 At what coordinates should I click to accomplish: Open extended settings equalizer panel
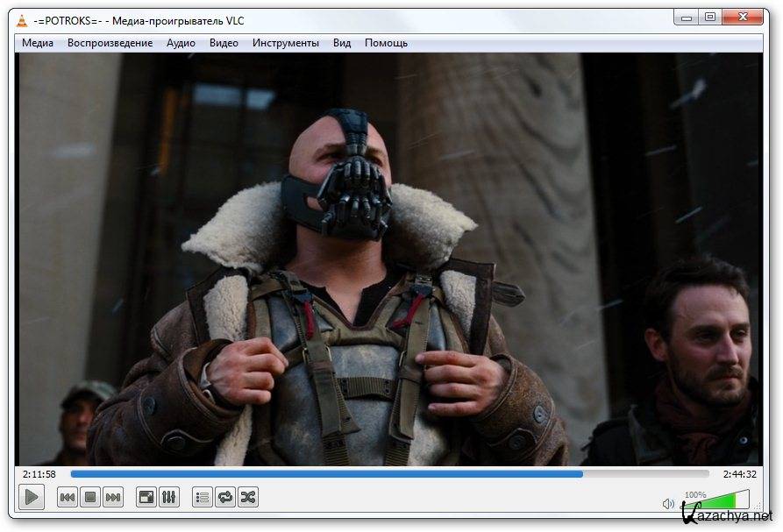[169, 498]
